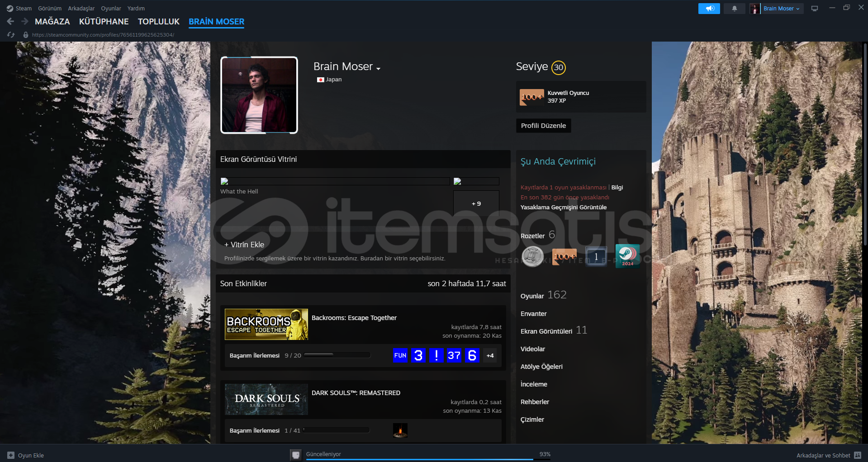Expand the Brain Moser account dropdown
868x462 pixels.
(781, 9)
